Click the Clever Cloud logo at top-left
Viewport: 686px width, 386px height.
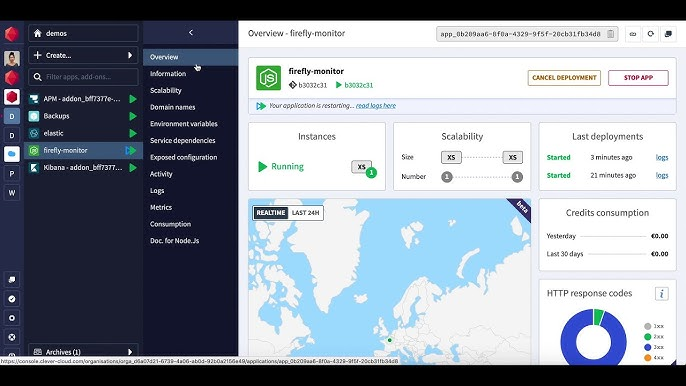pos(12,34)
